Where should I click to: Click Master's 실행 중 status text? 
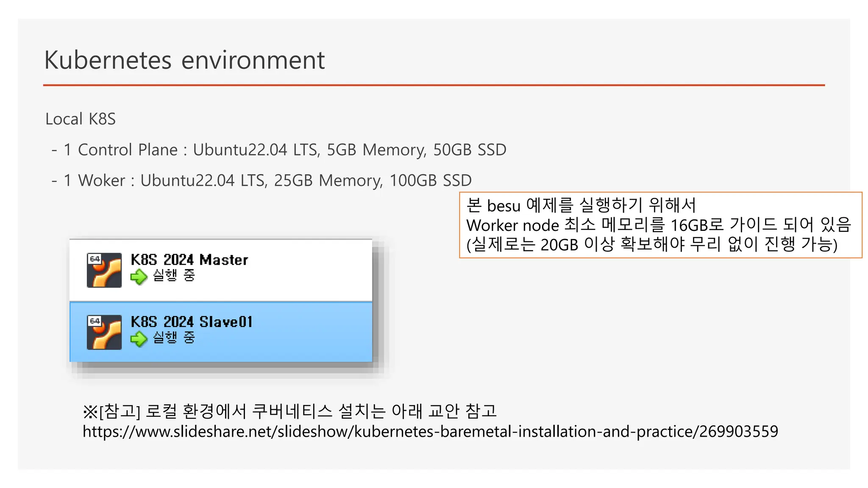[x=174, y=275]
